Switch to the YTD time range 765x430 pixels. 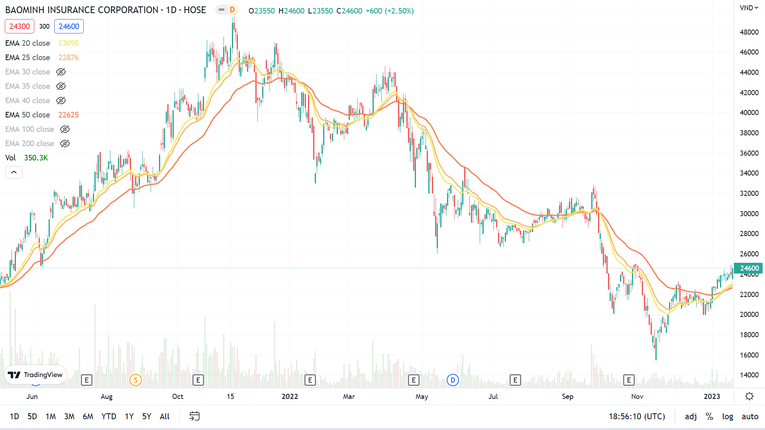(x=109, y=416)
